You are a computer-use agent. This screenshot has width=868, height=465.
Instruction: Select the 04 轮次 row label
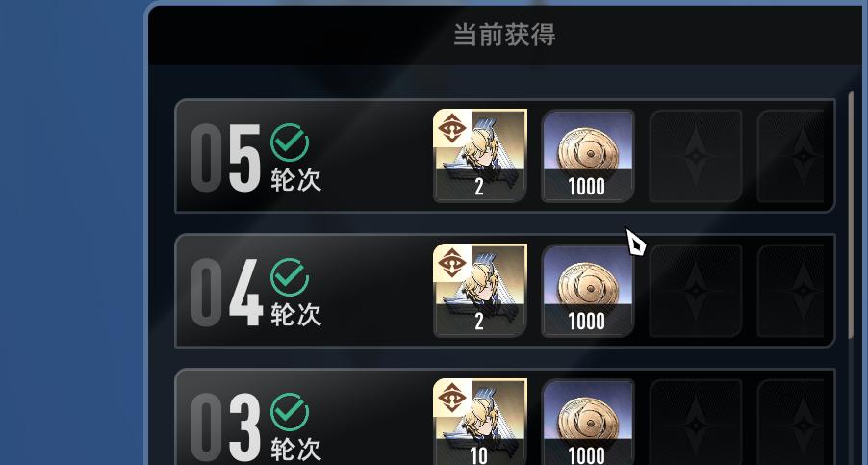coord(256,293)
